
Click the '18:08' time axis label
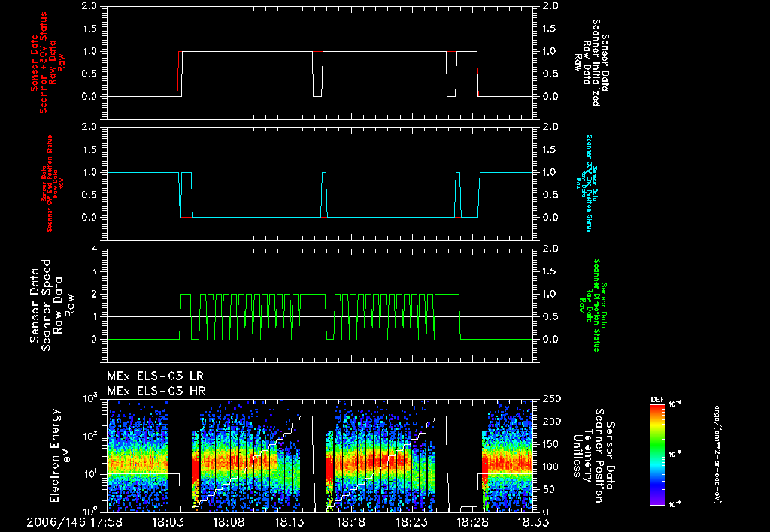[x=229, y=522]
